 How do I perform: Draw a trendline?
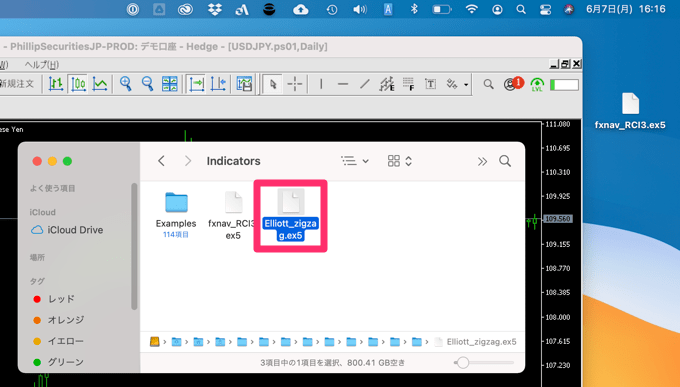tap(364, 84)
